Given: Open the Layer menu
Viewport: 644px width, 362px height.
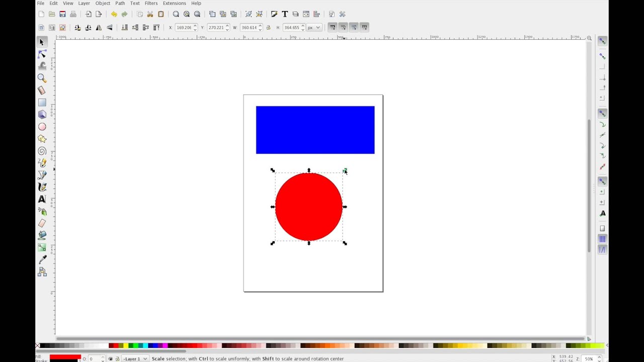Looking at the screenshot, I should point(84,4).
